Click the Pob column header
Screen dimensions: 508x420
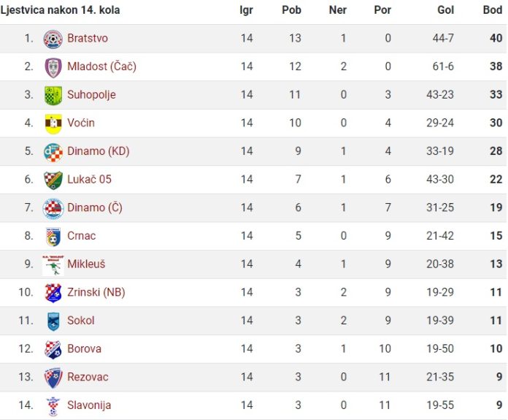coord(291,10)
